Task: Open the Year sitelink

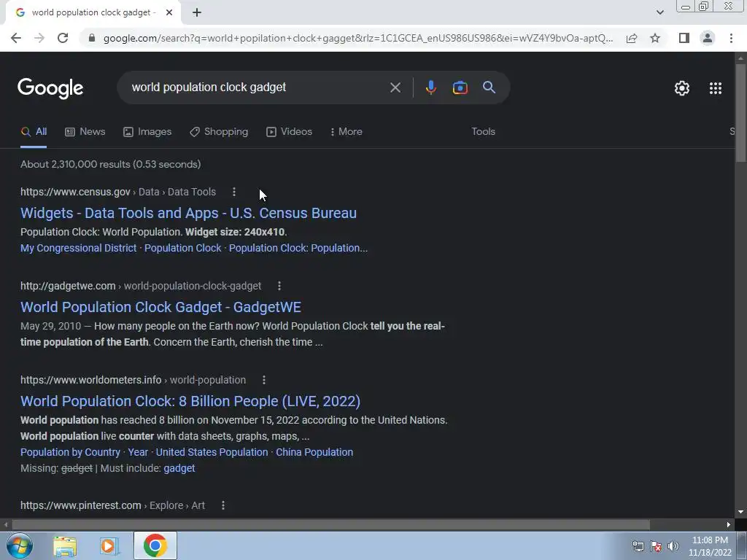Action: pyautogui.click(x=138, y=452)
